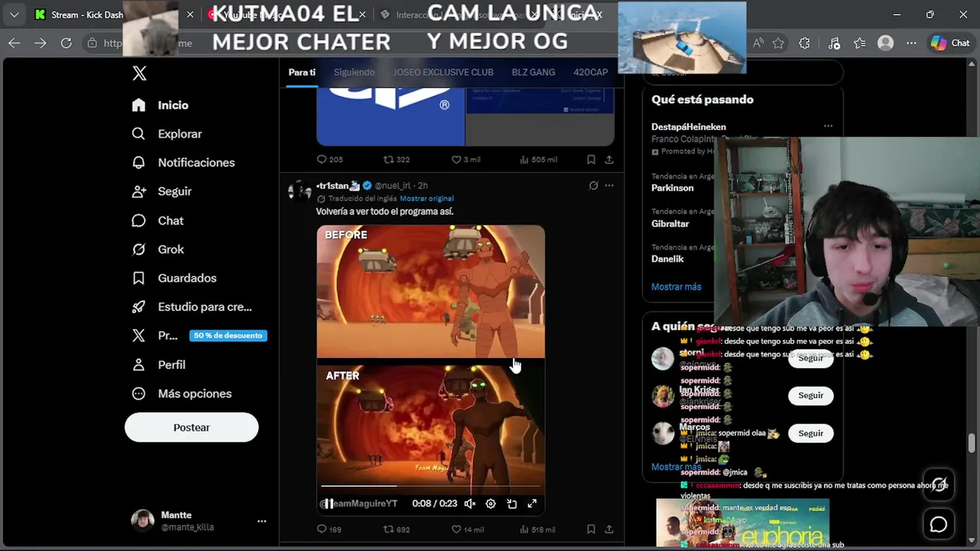Share the post with 505 mil views
Image resolution: width=980 pixels, height=551 pixels.
pyautogui.click(x=609, y=159)
